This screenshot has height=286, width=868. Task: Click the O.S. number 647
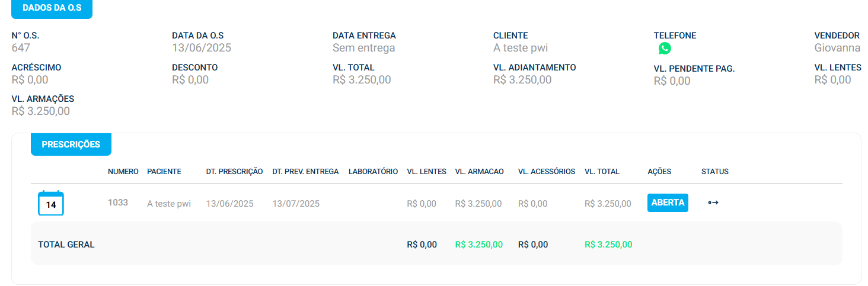(x=21, y=48)
